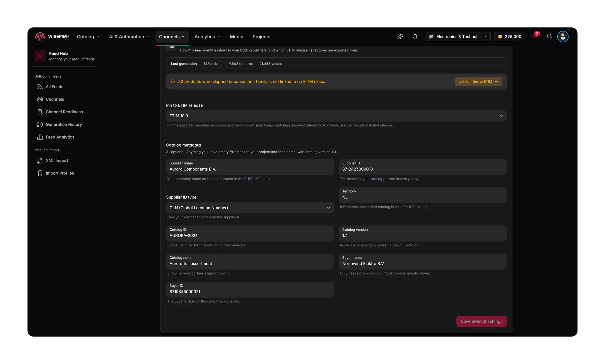Screen dimensions: 605x364
Task: Go to the Media tab
Action: pos(236,37)
